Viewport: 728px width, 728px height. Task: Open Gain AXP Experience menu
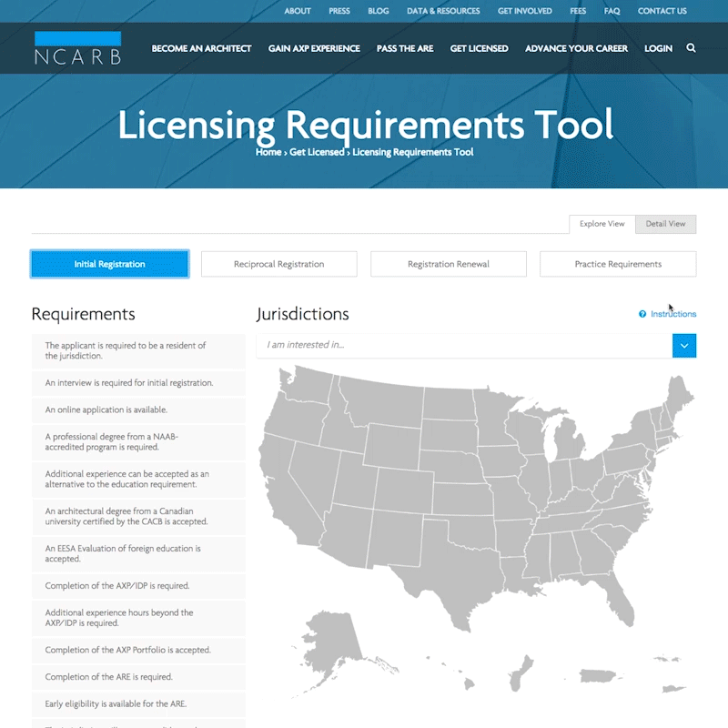point(314,48)
